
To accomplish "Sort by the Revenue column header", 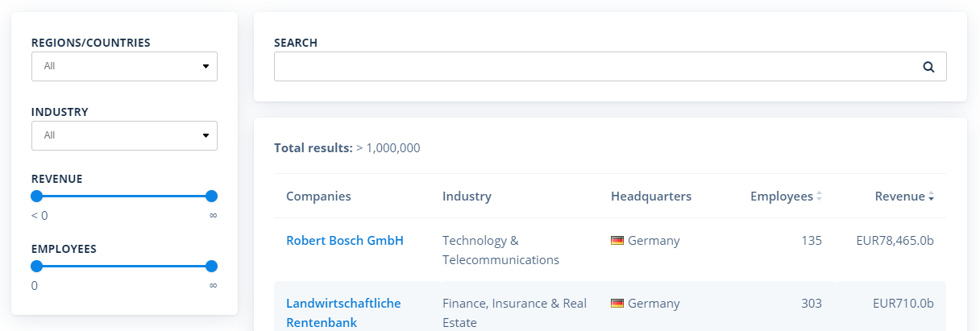I will pos(899,197).
